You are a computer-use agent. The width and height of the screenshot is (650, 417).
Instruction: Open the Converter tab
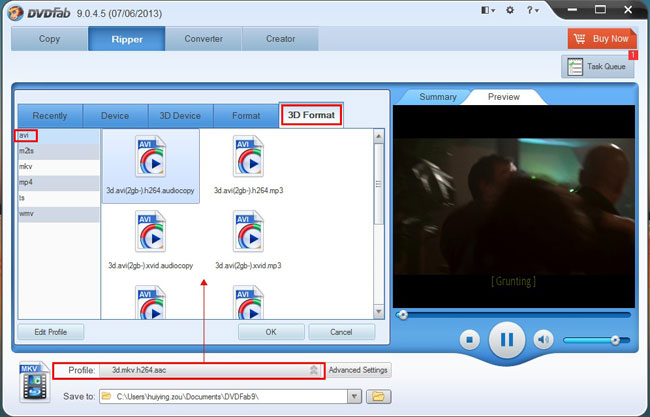204,39
